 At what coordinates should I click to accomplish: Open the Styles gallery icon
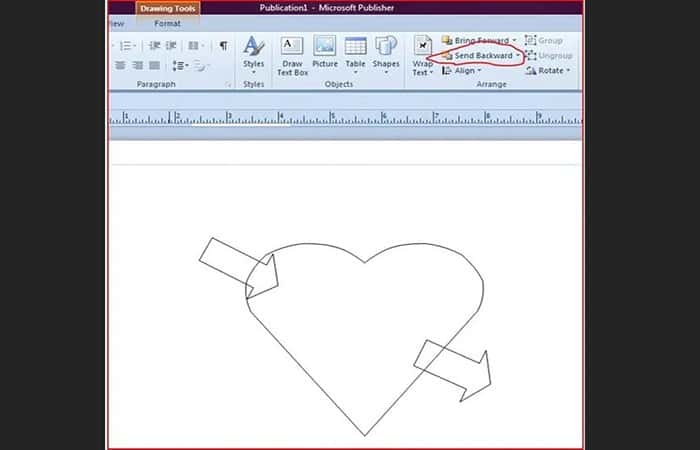[x=254, y=55]
